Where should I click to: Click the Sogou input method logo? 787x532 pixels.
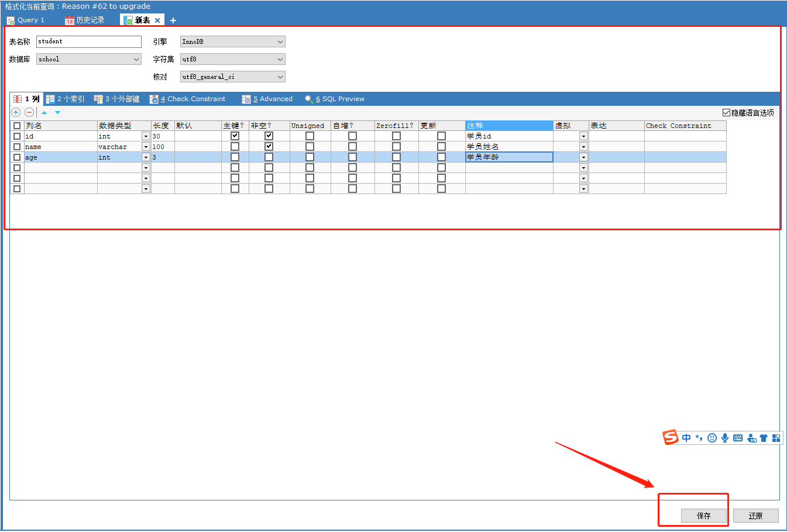671,437
